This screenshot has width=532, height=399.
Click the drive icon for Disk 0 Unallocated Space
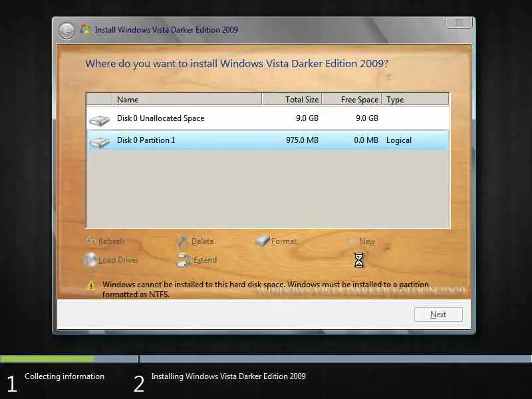pos(99,120)
